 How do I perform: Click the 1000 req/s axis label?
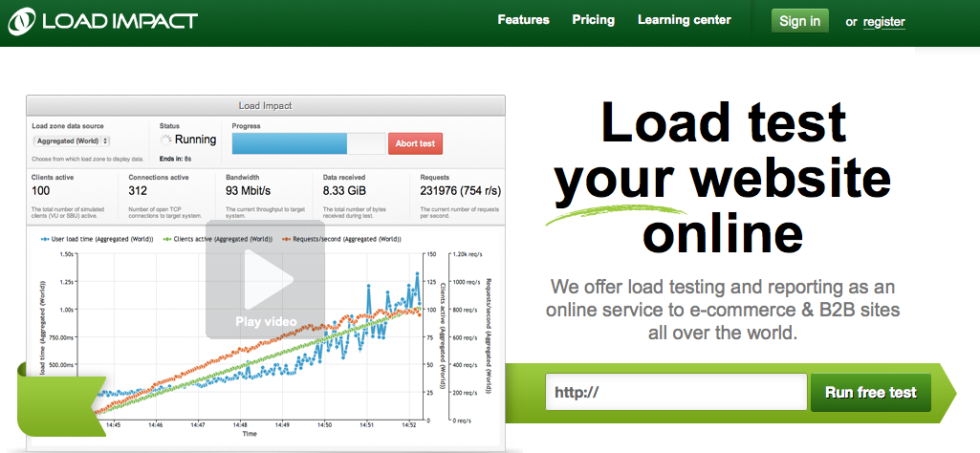[x=465, y=282]
